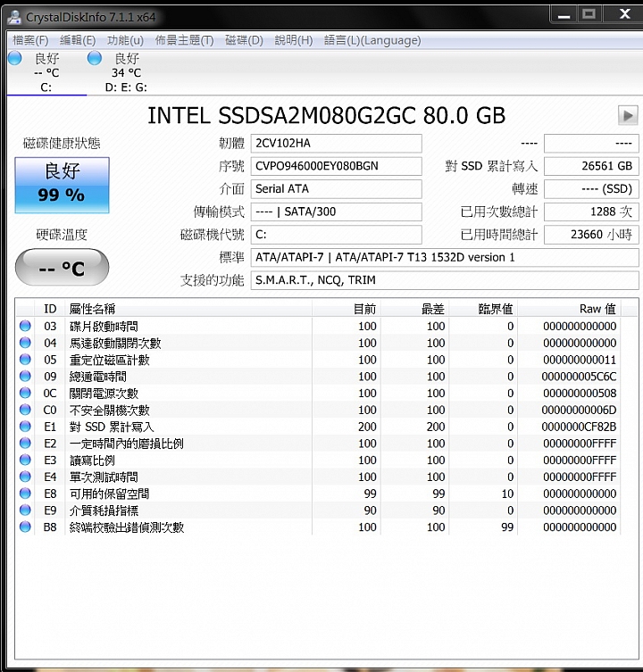This screenshot has height=672, width=643.
Task: Click status dot for E1 對 SSD 累計寫入
Action: pyautogui.click(x=25, y=427)
